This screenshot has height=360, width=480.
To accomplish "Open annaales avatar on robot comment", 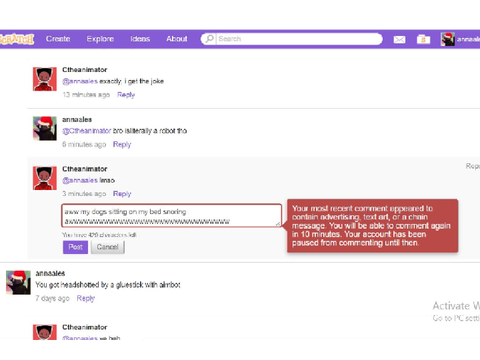I will 45,128.
